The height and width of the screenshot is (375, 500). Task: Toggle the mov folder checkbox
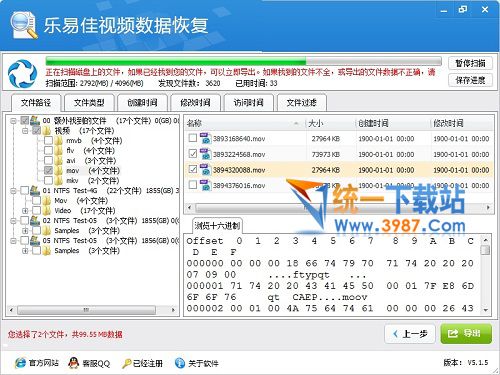(49, 171)
